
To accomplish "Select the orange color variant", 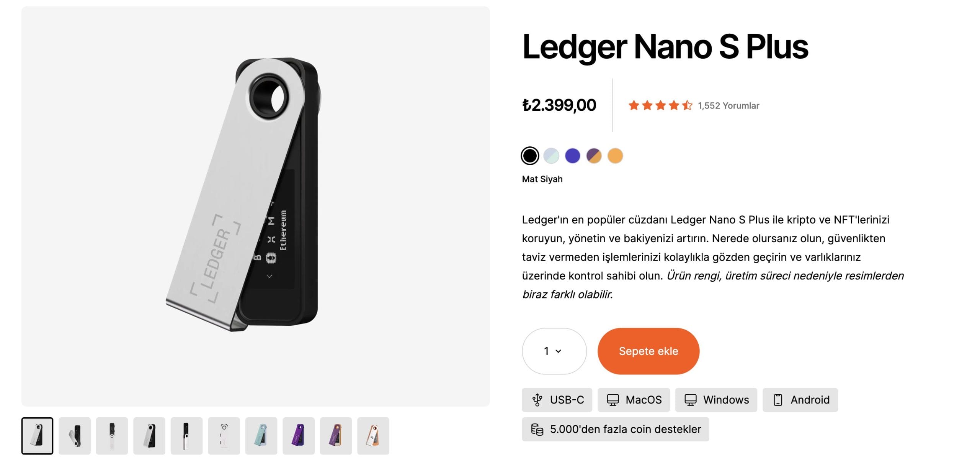I will 615,155.
